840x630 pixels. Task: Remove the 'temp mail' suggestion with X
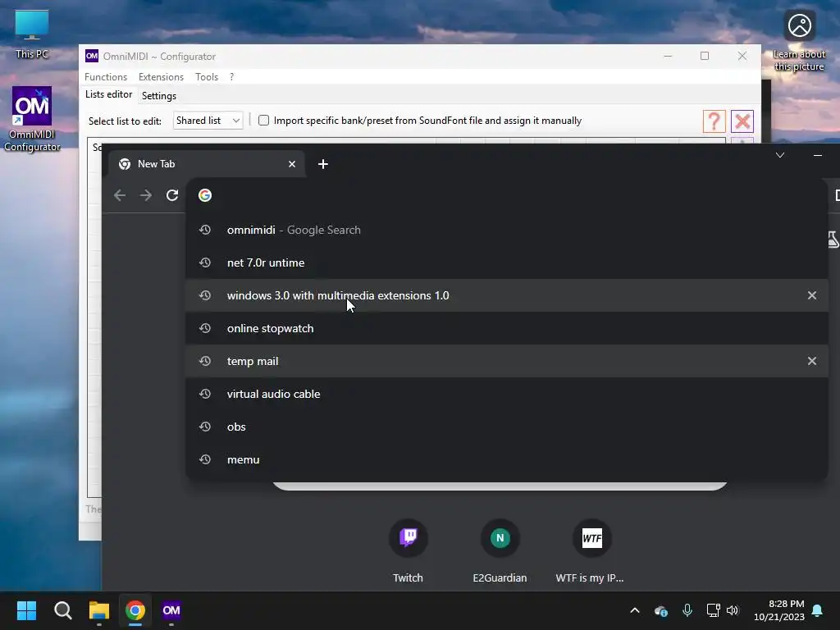point(812,361)
